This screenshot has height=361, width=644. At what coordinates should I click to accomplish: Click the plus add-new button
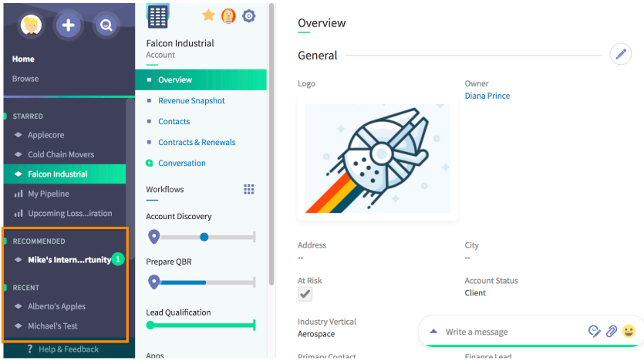[68, 25]
